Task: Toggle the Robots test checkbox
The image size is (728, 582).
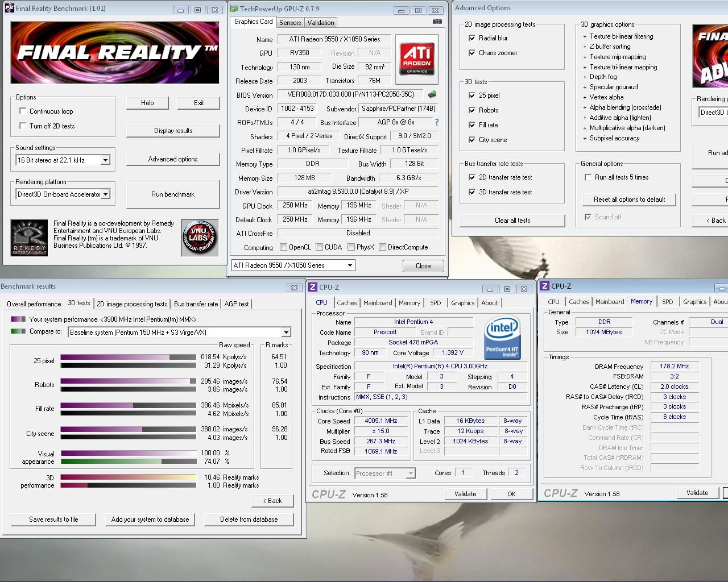Action: 472,110
